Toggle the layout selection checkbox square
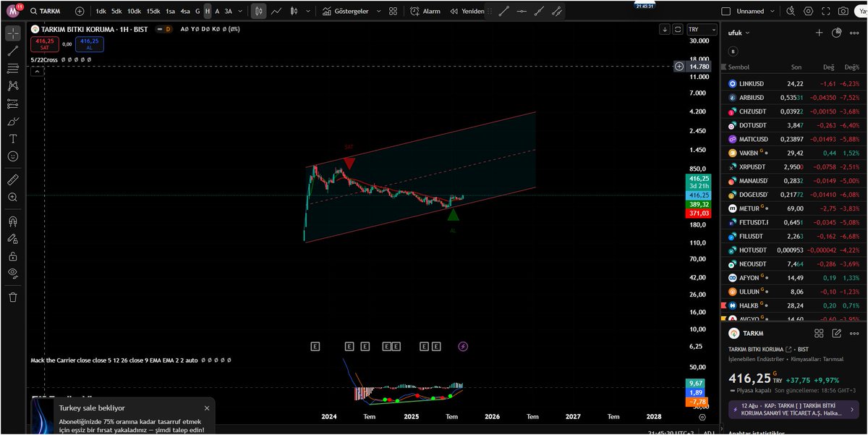This screenshot has height=435, width=868. pyautogui.click(x=726, y=12)
